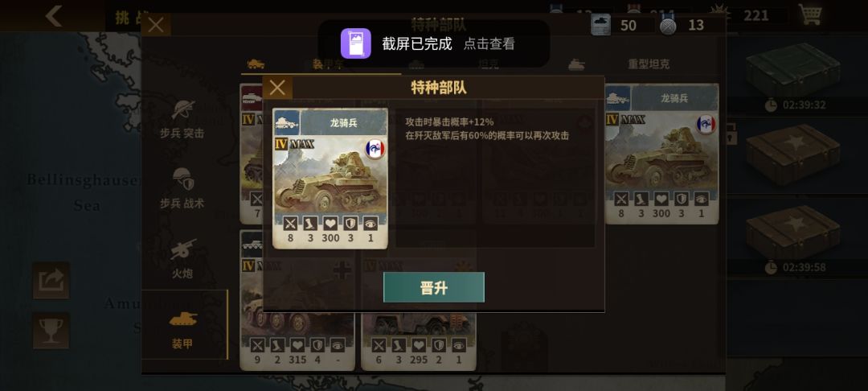This screenshot has height=391, width=868.
Task: Open the shopping cart store icon
Action: coord(810,14)
